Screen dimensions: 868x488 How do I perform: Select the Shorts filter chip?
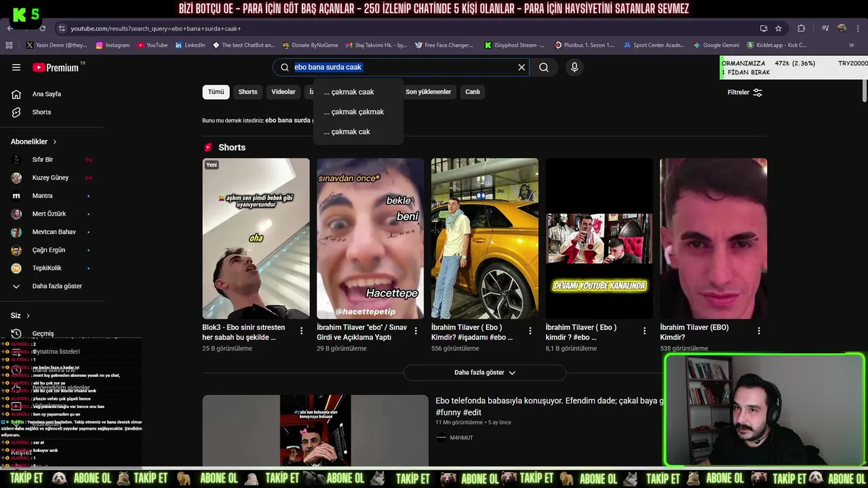click(248, 92)
